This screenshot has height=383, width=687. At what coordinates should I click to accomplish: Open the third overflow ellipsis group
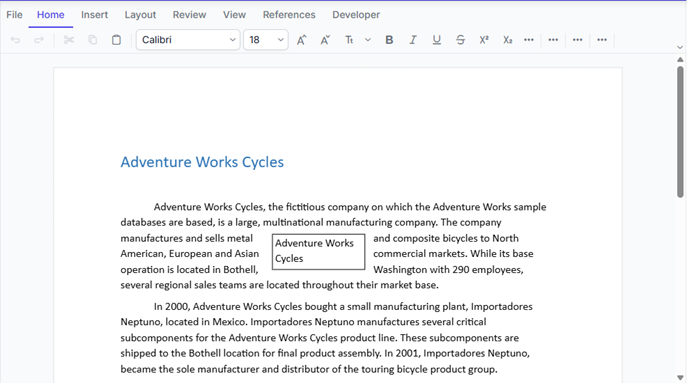tap(577, 40)
